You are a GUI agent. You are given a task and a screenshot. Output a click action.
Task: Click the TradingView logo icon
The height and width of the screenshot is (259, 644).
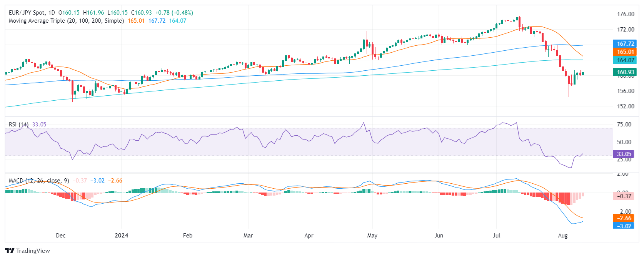[x=10, y=251]
